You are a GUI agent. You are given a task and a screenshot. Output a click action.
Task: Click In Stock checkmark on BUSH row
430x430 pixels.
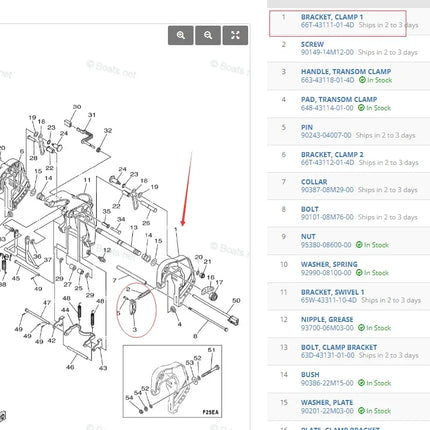click(x=361, y=383)
